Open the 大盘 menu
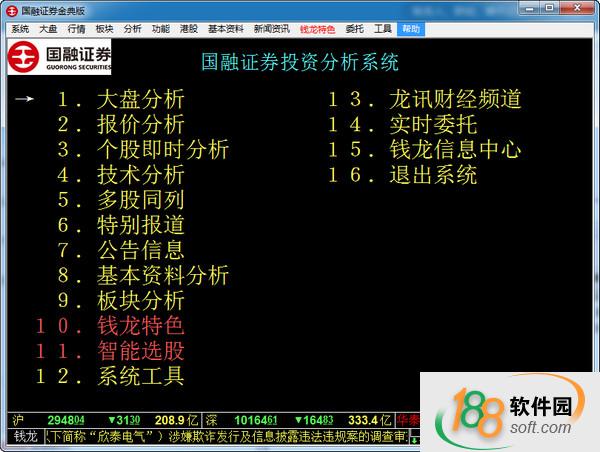The image size is (600, 452). tap(48, 29)
